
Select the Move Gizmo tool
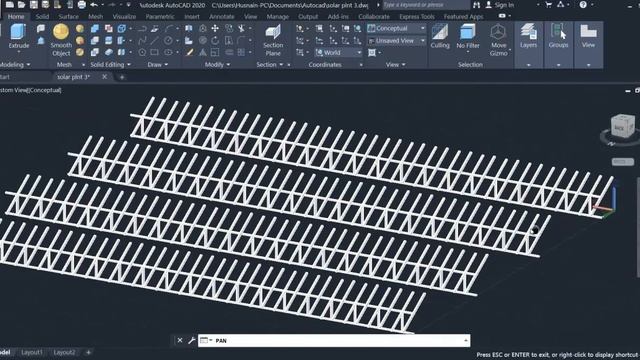coord(498,40)
